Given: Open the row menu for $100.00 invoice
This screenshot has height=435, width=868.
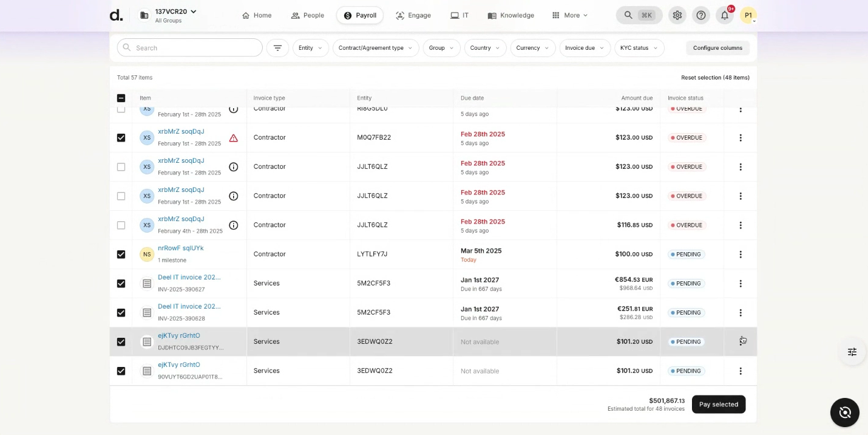Looking at the screenshot, I should coord(740,255).
